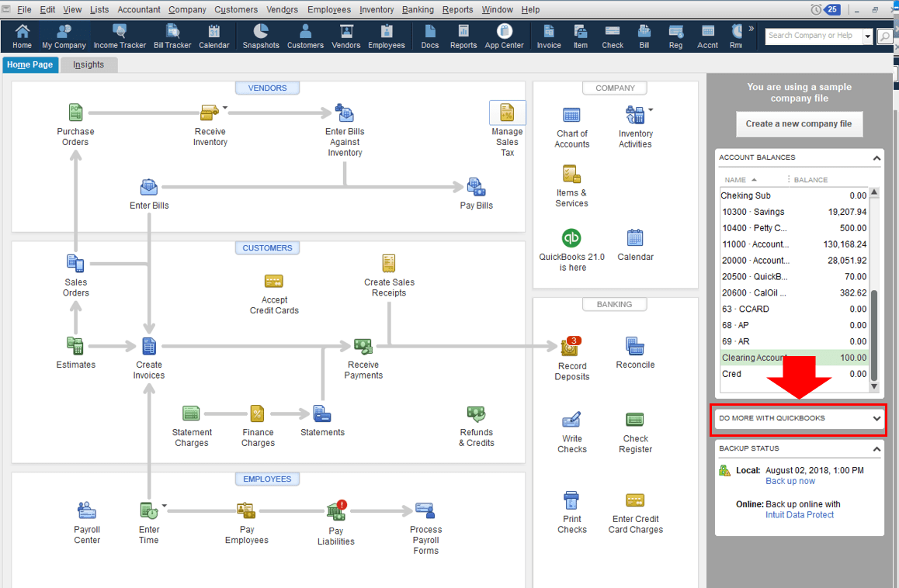Viewport: 899px width, 588px height.
Task: Open Purchase Orders icon
Action: 75,112
